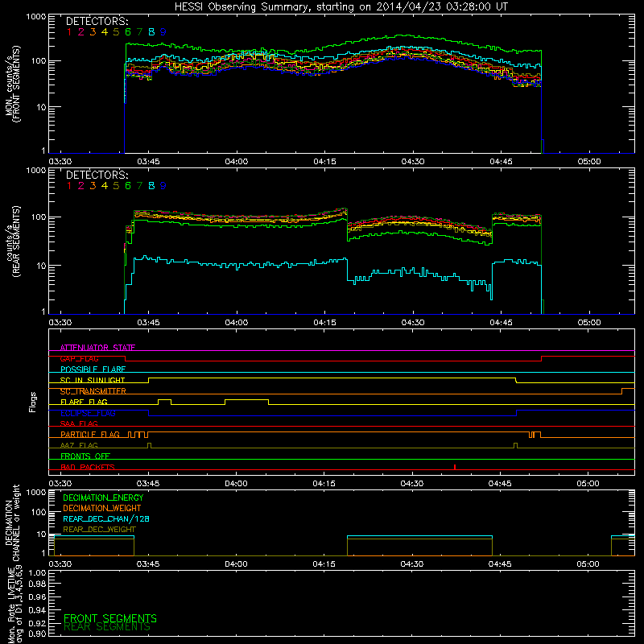Select green detector 6 in front segments legend
This screenshot has width=644, height=644.
pyautogui.click(x=128, y=32)
